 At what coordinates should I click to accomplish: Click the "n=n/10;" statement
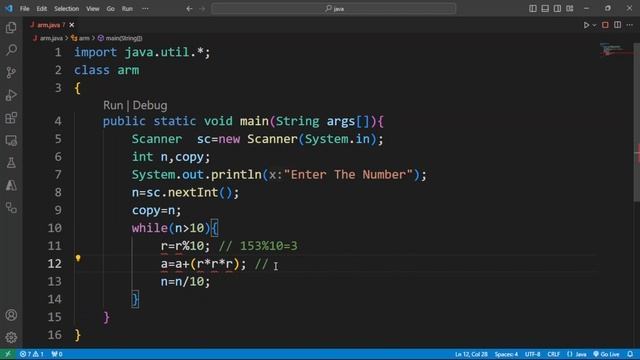pos(185,281)
